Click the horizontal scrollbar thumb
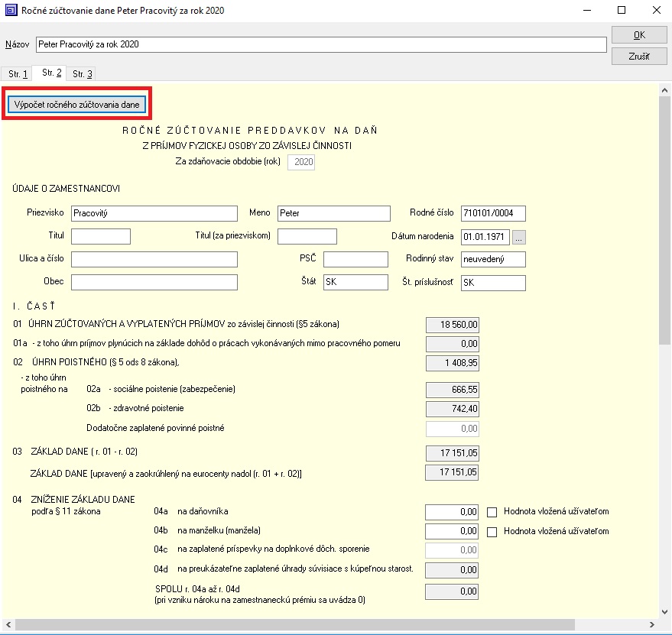672x635 pixels. pyautogui.click(x=295, y=625)
